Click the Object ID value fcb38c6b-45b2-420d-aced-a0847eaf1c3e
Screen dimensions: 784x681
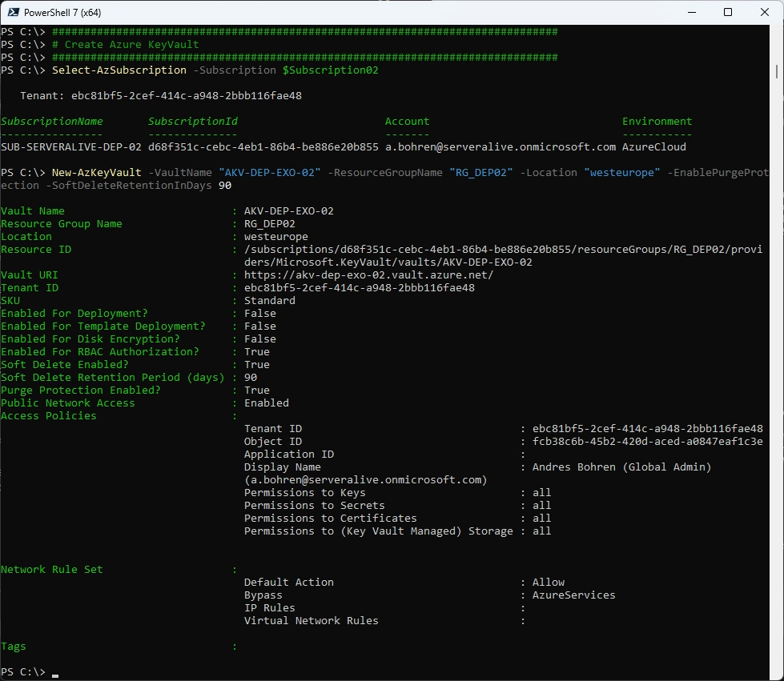(x=648, y=441)
